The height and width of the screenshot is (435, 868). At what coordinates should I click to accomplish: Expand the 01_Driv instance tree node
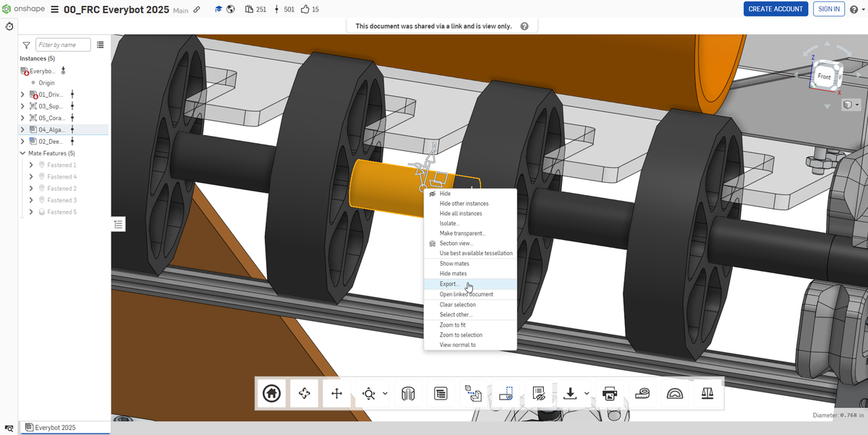23,95
